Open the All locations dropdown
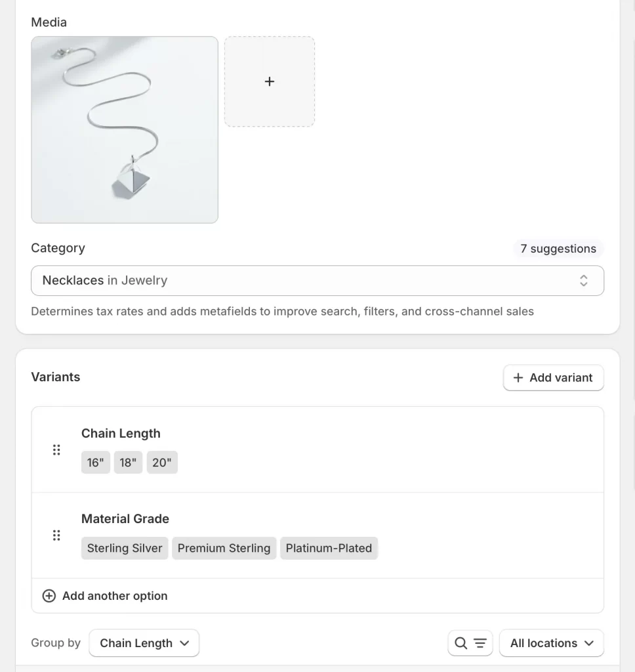Viewport: 635px width, 672px height. click(x=551, y=642)
